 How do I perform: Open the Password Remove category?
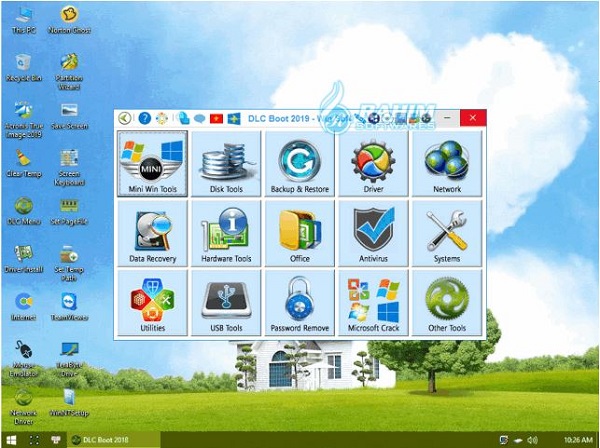tap(300, 303)
